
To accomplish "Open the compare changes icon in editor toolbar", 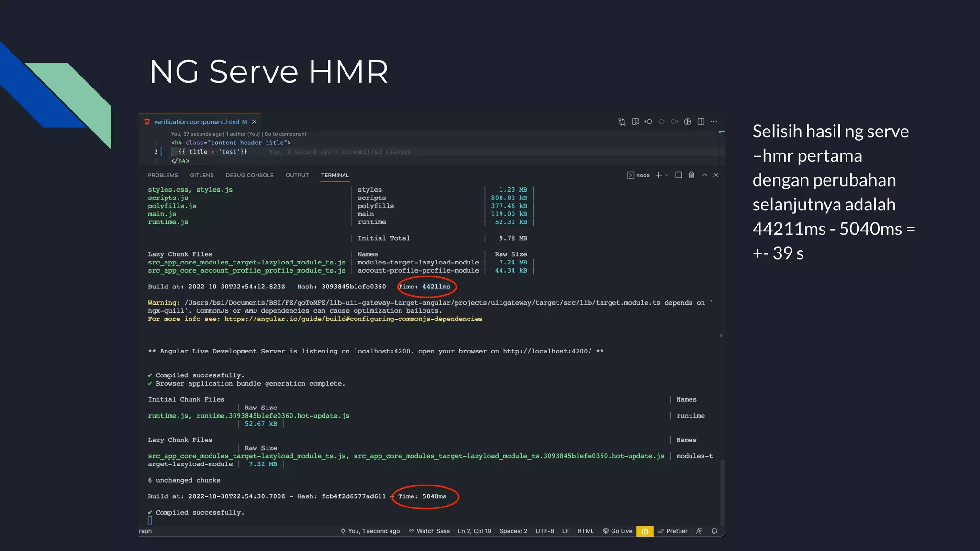I will point(622,122).
